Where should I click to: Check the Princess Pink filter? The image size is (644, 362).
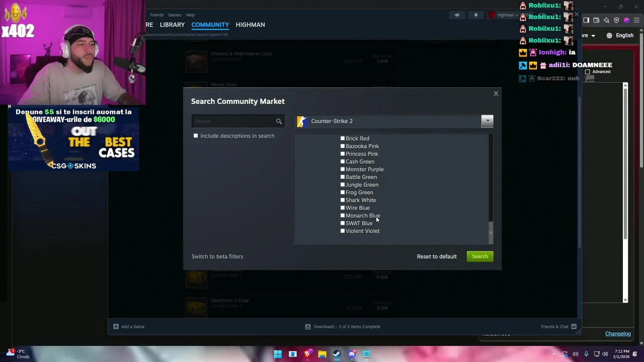coord(343,154)
